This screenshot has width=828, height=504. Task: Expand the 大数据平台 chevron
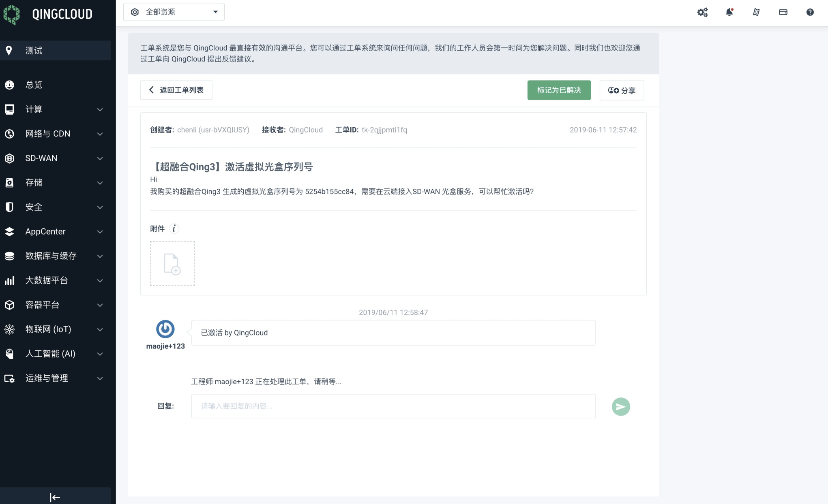click(100, 281)
